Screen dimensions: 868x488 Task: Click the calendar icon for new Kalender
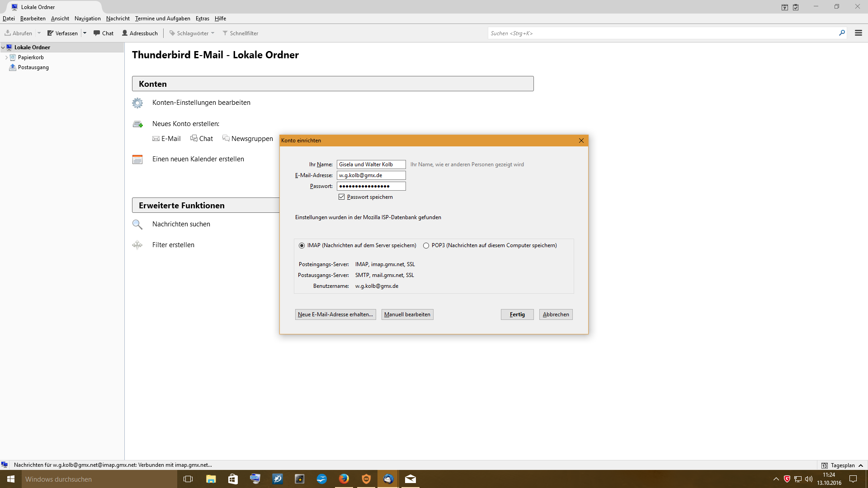tap(137, 160)
